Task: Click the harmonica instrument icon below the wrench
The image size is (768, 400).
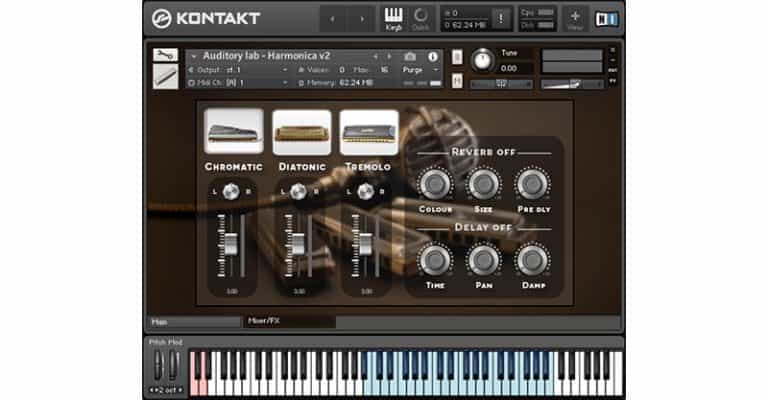Action: (165, 77)
